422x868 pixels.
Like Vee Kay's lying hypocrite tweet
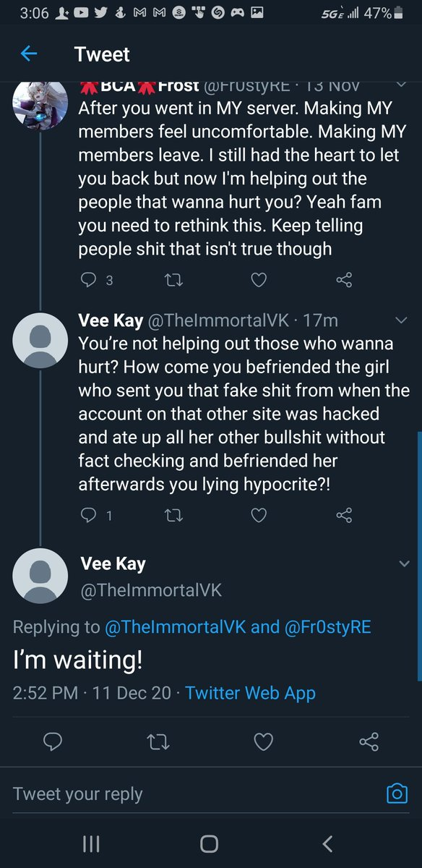[259, 515]
